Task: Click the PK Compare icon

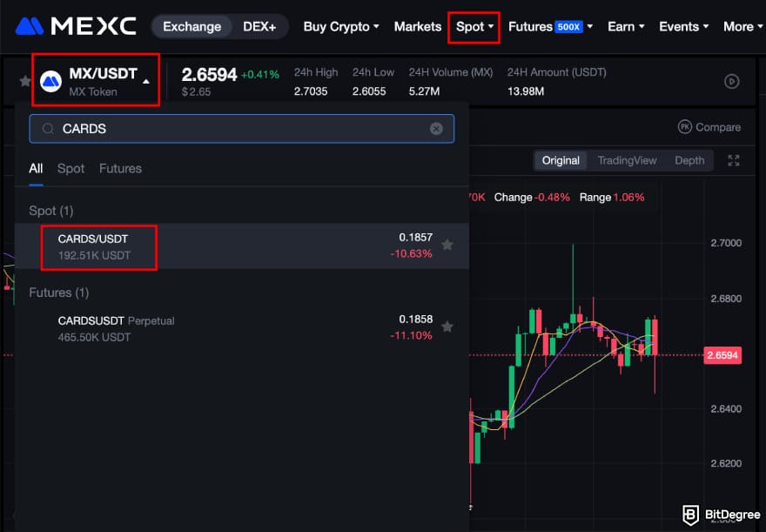Action: pos(685,127)
